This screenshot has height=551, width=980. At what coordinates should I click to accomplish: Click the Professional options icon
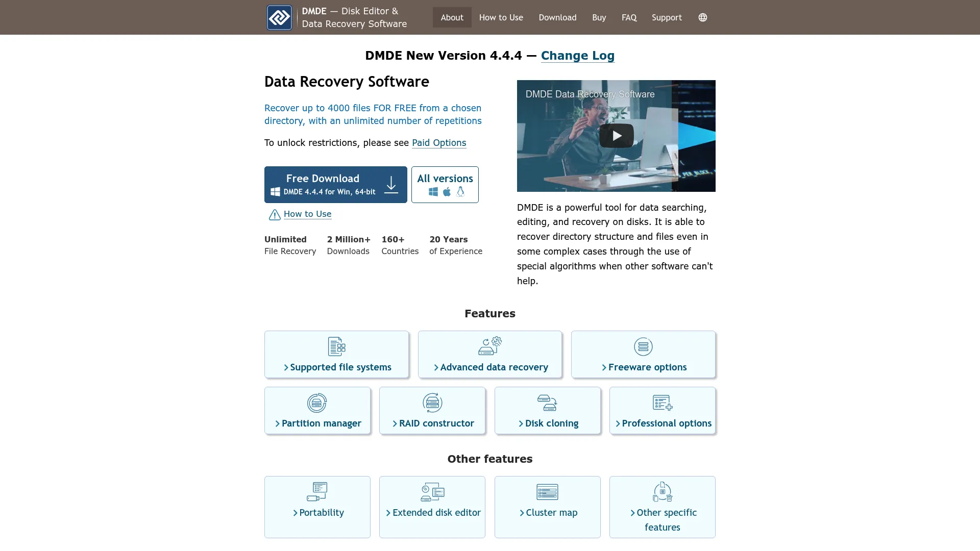pos(663,403)
